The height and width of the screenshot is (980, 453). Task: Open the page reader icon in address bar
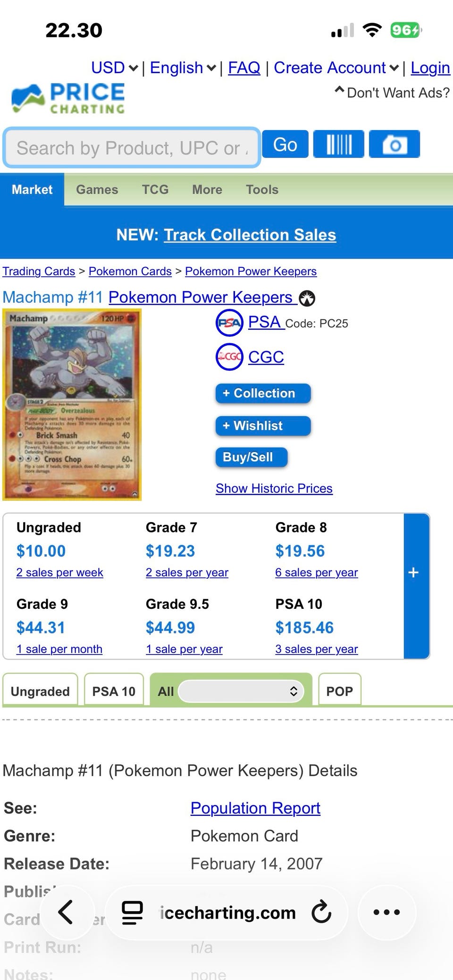132,912
